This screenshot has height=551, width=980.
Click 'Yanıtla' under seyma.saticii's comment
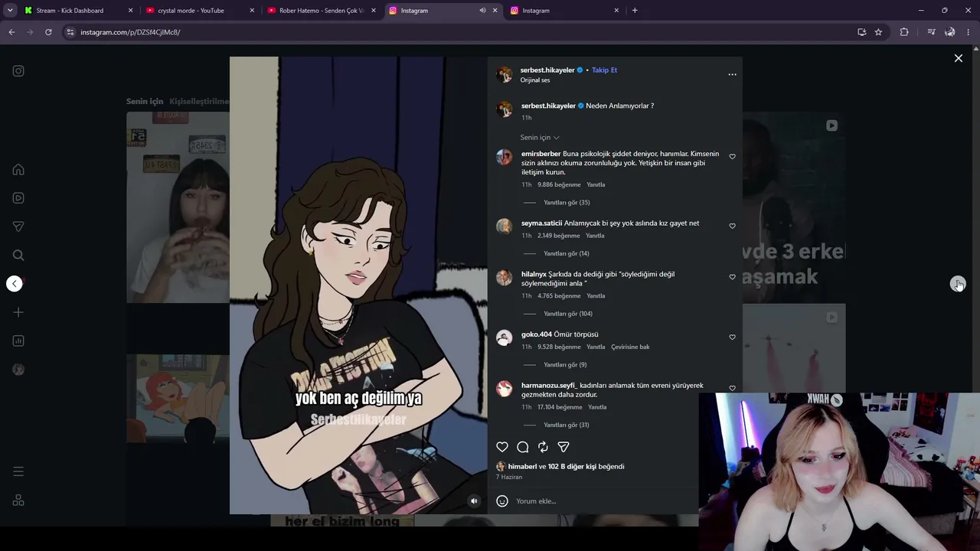(x=595, y=236)
